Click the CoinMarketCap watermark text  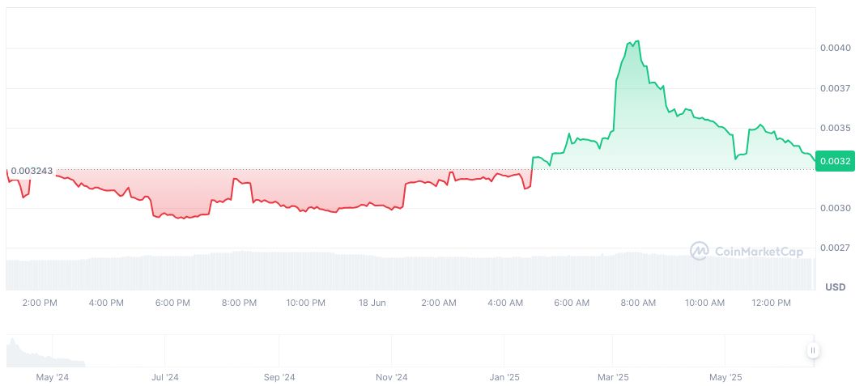[x=758, y=252]
